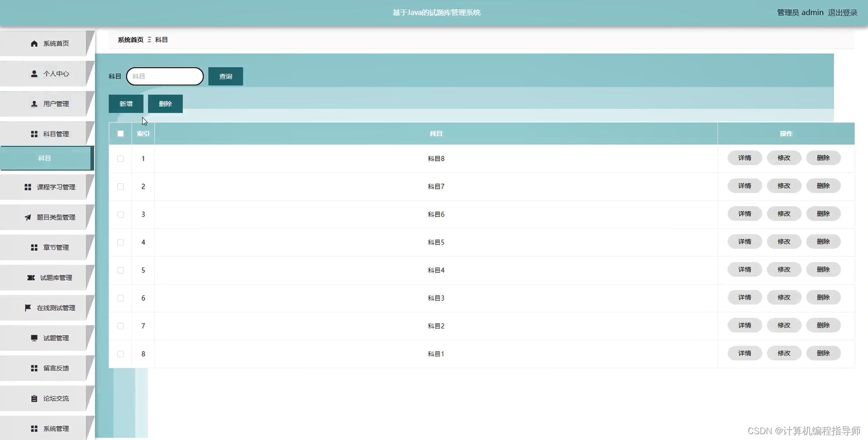Expand the 用户管理 sidebar menu
The width and height of the screenshot is (868, 440).
(x=47, y=104)
